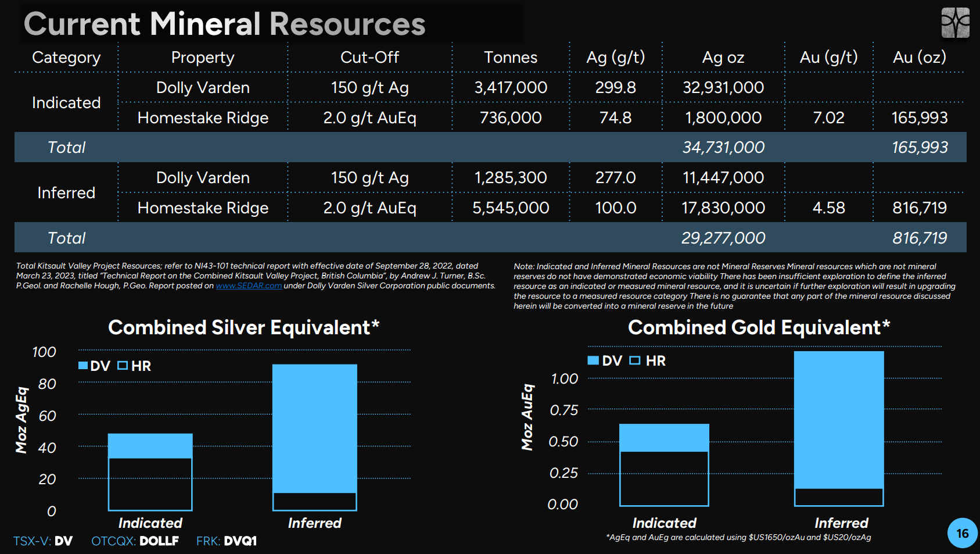This screenshot has width=980, height=554.
Task: Click the silver grade value 277.0
Action: 616,178
